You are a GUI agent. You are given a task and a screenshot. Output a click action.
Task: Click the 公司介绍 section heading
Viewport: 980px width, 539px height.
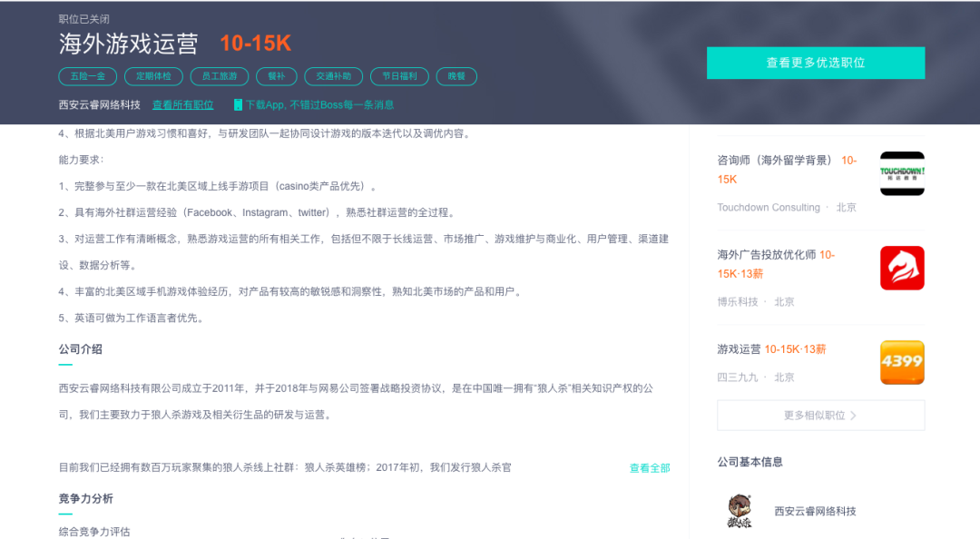pos(81,349)
